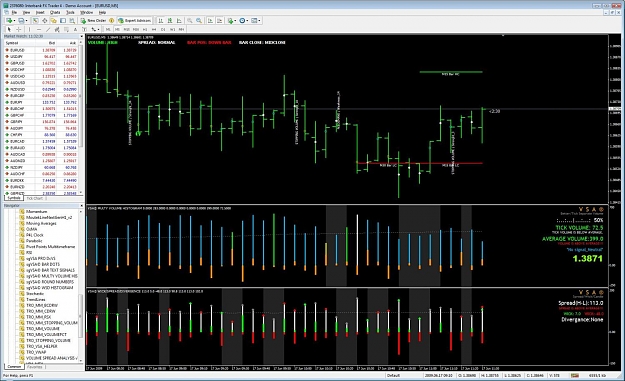Toggle the Market Watch panel button

[35, 20]
